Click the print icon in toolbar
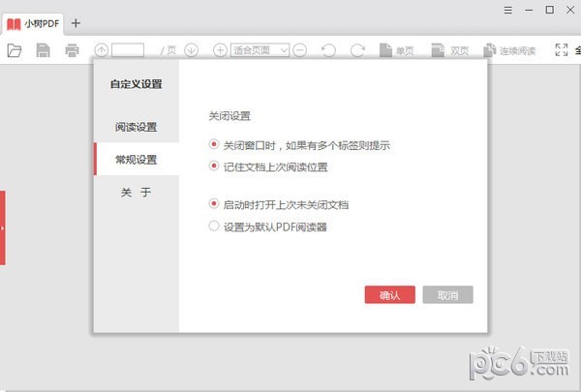Viewport: 581px width, 392px height. pos(72,50)
